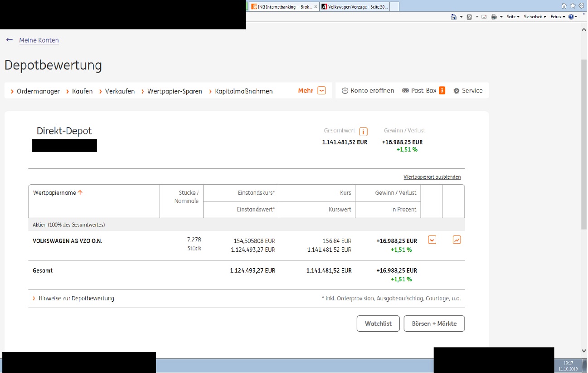Close the ING Internetbanking tab
Viewport: 588px width, 373px height.
tap(315, 6)
